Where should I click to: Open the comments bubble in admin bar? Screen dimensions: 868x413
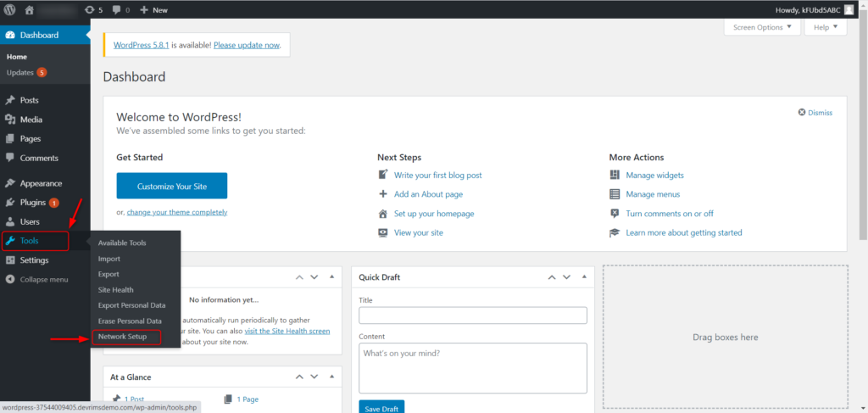coord(120,9)
